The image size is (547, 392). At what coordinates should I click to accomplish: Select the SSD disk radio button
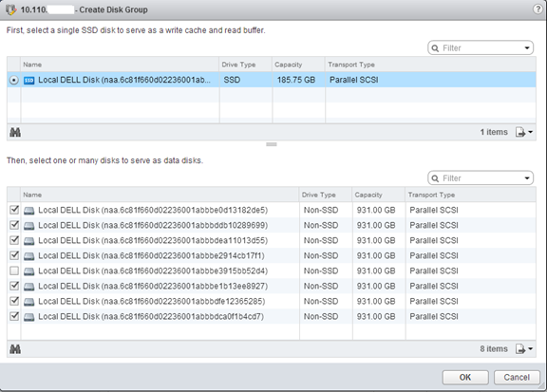coord(13,81)
